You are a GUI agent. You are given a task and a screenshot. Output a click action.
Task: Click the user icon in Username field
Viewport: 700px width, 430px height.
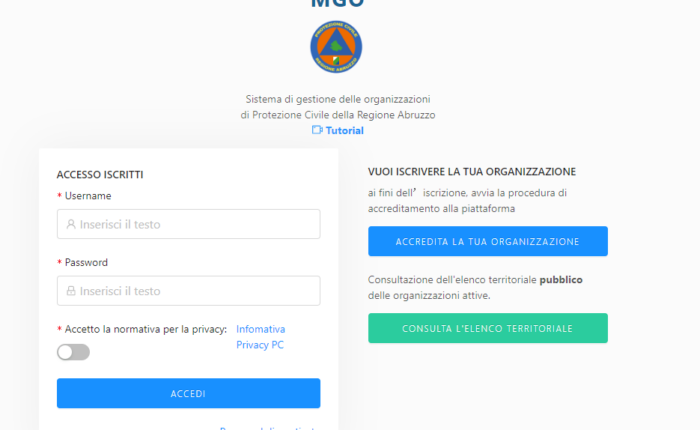(x=71, y=224)
